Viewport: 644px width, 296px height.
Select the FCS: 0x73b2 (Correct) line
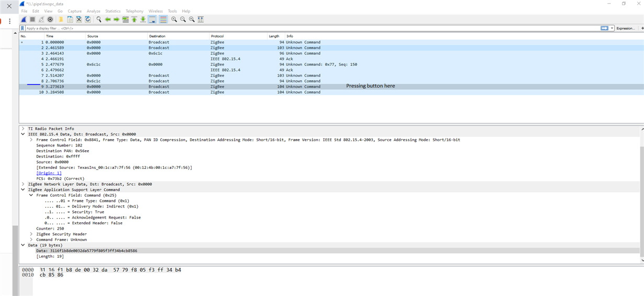61,179
